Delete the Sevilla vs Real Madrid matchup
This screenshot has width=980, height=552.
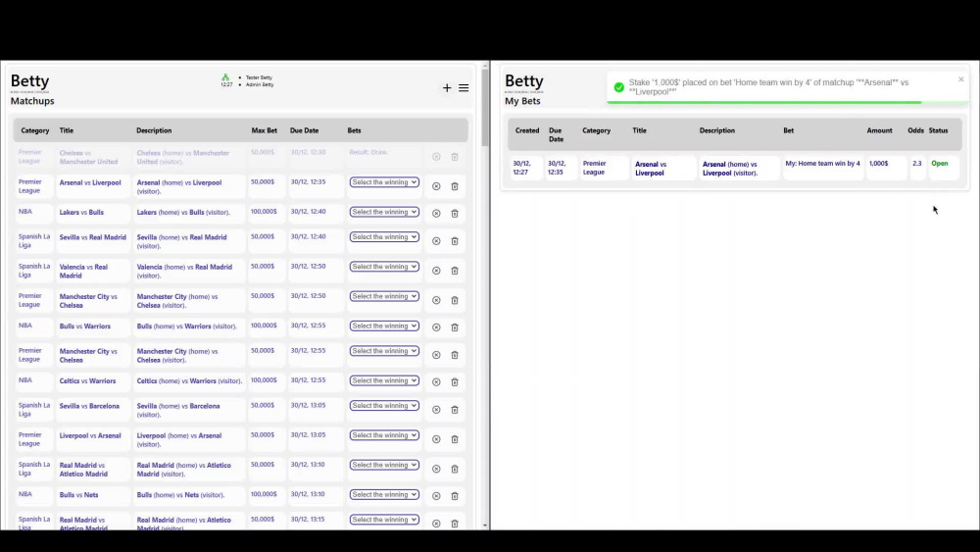pos(455,240)
